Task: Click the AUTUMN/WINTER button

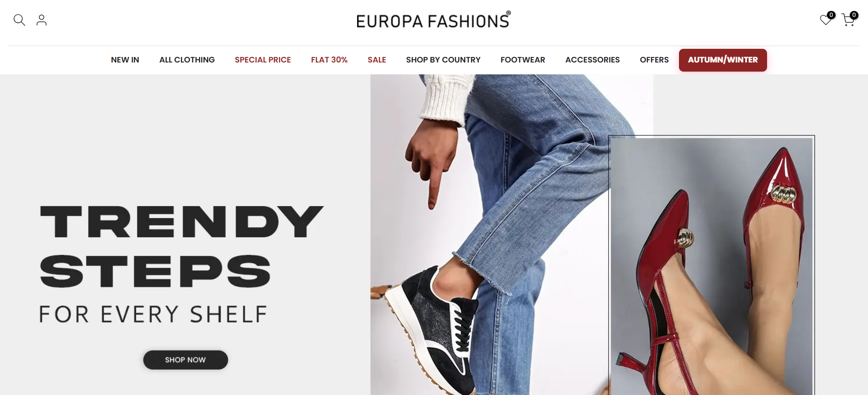Action: tap(723, 60)
